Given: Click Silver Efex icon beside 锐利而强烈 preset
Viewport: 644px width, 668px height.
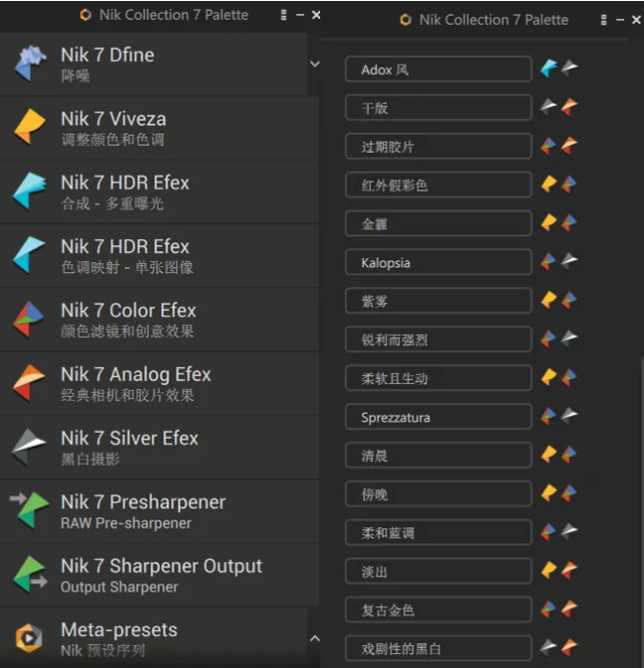Looking at the screenshot, I should 569,338.
